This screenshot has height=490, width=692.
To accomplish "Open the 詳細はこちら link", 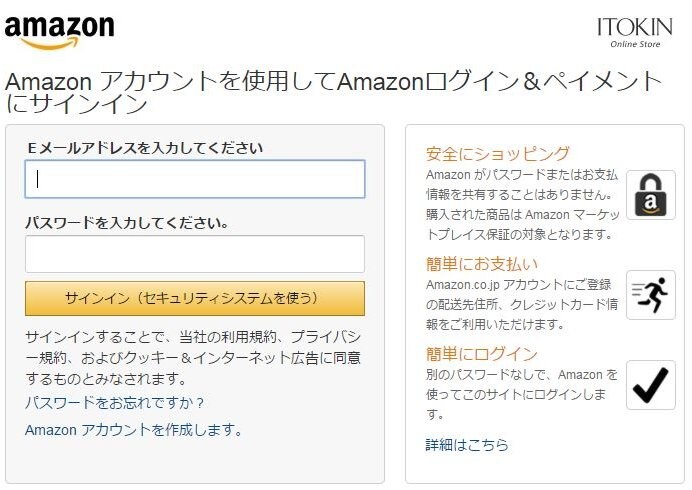I will coord(467,445).
